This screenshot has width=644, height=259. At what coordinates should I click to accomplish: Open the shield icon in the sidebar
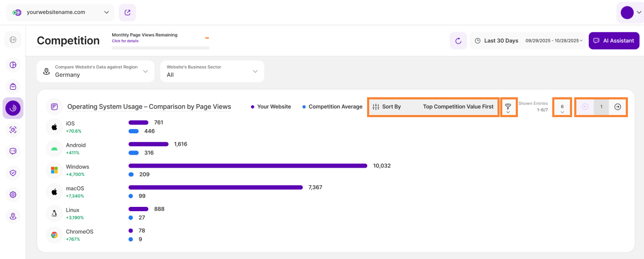[x=13, y=173]
